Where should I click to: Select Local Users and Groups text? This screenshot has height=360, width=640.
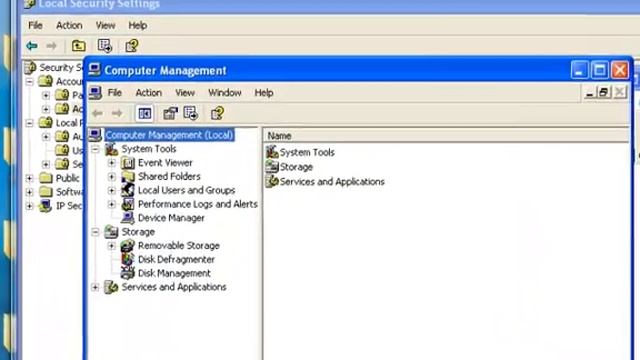[187, 190]
